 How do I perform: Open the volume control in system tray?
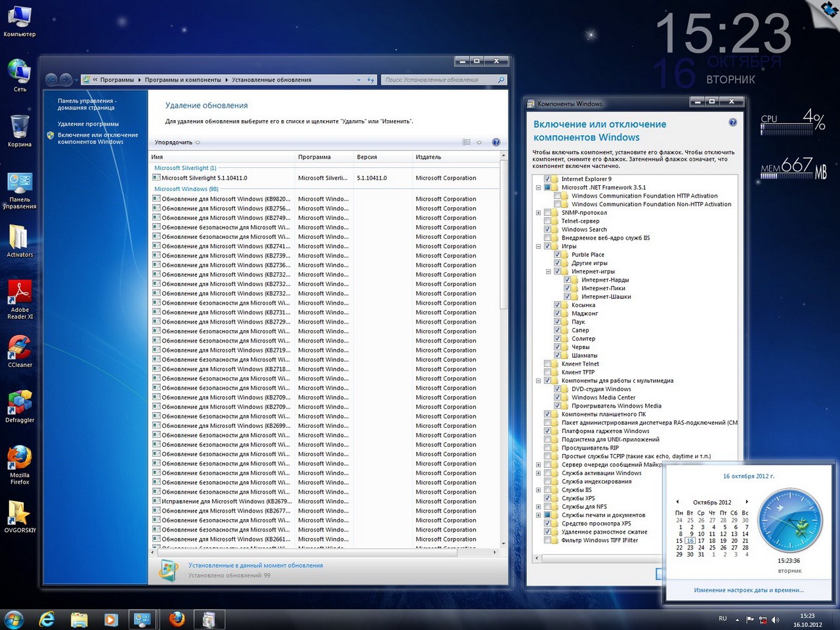coord(775,619)
